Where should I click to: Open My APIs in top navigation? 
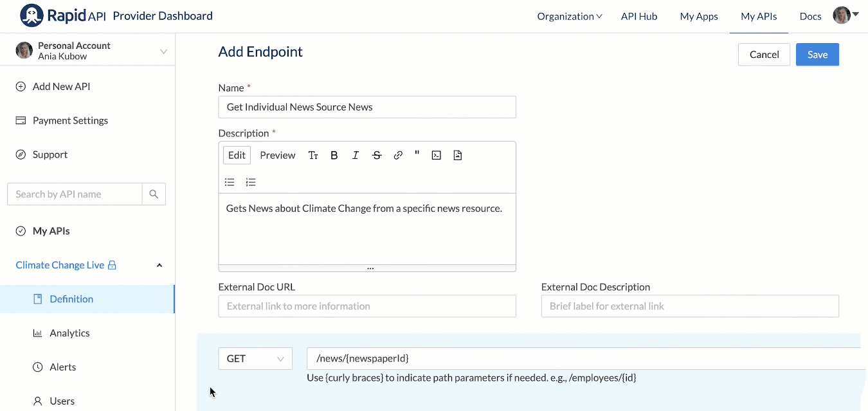[759, 16]
